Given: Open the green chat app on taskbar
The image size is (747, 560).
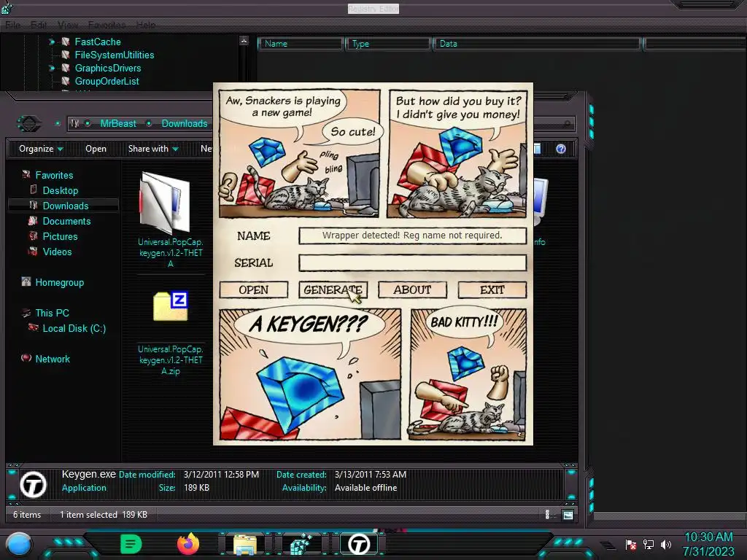Looking at the screenshot, I should pyautogui.click(x=131, y=544).
